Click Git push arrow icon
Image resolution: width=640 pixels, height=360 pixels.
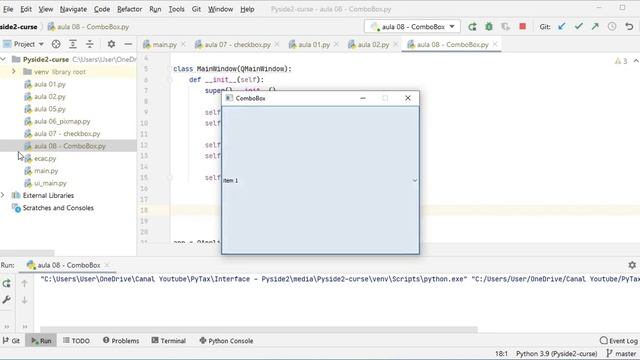click(595, 27)
